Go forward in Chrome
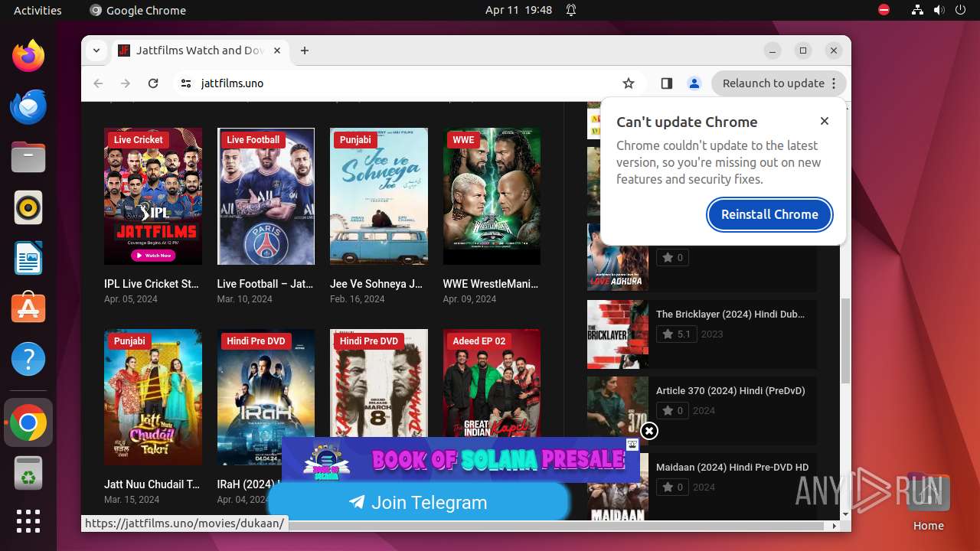Viewport: 980px width, 551px height. tap(126, 83)
